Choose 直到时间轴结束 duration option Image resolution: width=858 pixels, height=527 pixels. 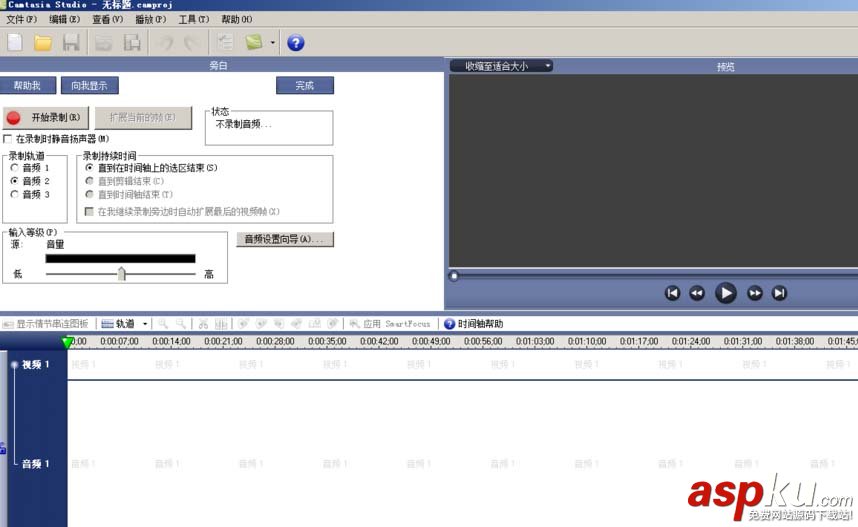pyautogui.click(x=89, y=194)
